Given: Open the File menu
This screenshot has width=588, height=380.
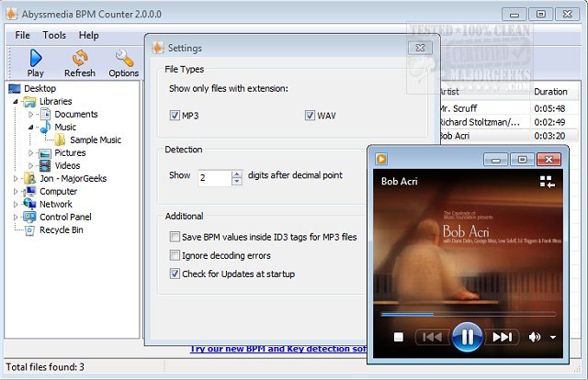Looking at the screenshot, I should tap(22, 35).
